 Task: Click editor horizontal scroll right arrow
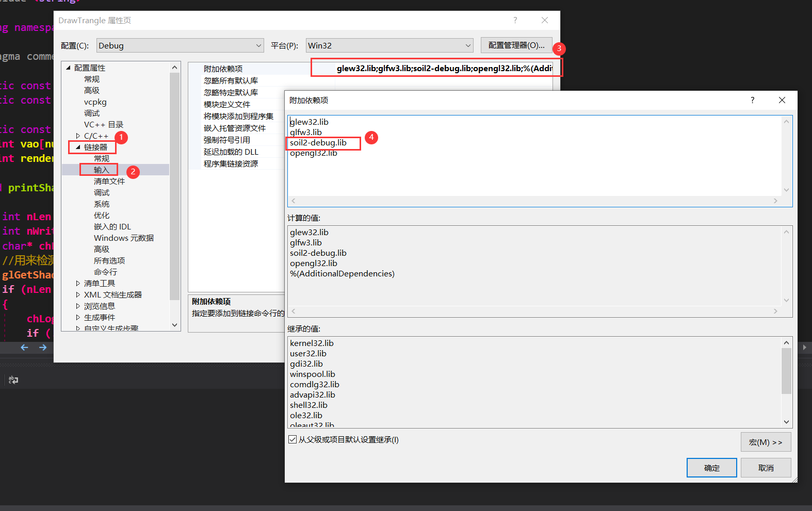[x=804, y=348]
